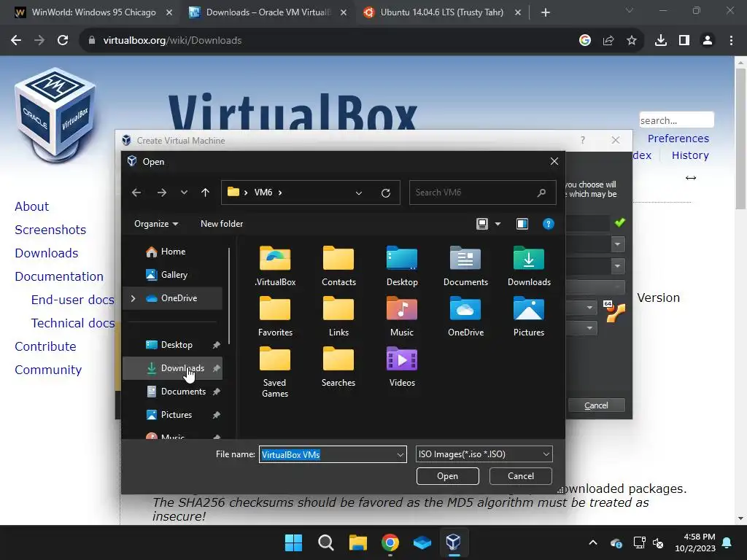
Task: Expand the address bar path dropdown
Action: [x=359, y=192]
